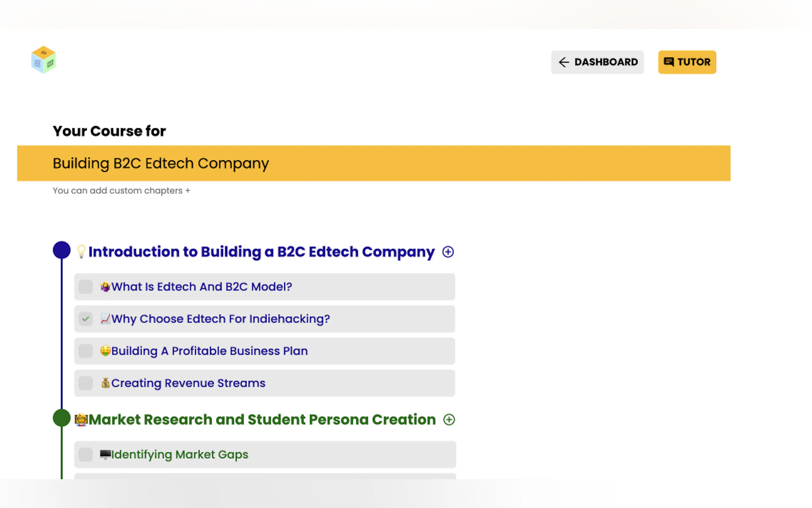The width and height of the screenshot is (812, 508).
Task: Click the plus icon beside Market Research chapter
Action: (449, 419)
